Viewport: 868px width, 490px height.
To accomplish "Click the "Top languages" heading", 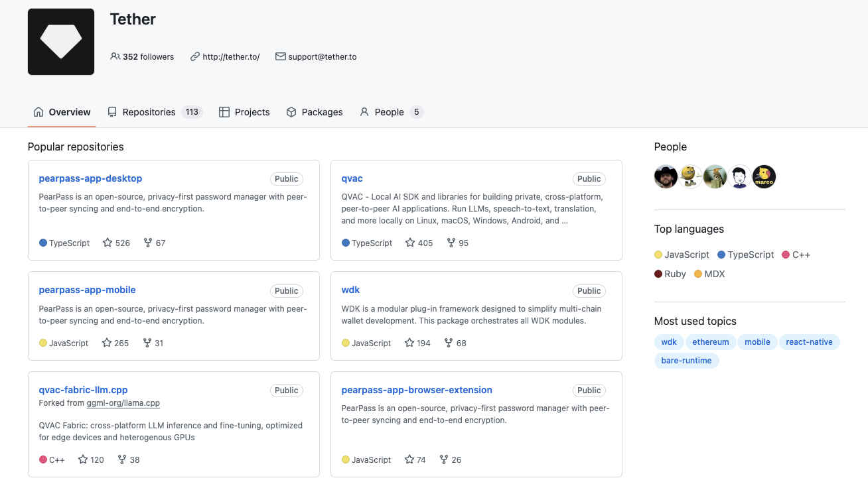I will click(x=689, y=229).
